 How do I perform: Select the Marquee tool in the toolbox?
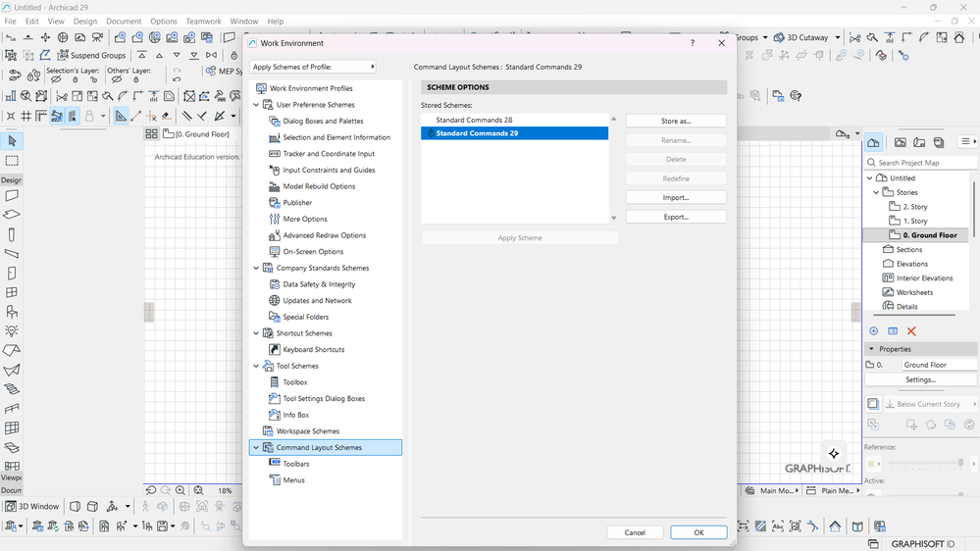[x=12, y=161]
